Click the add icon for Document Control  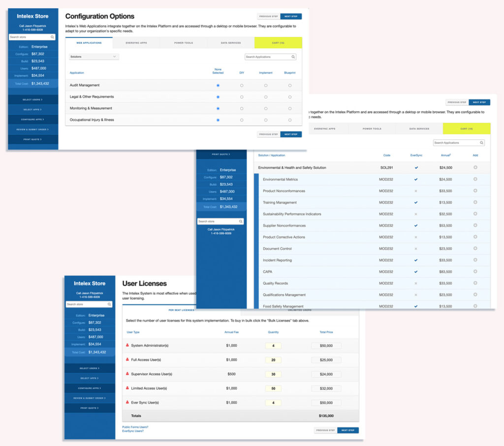(475, 248)
